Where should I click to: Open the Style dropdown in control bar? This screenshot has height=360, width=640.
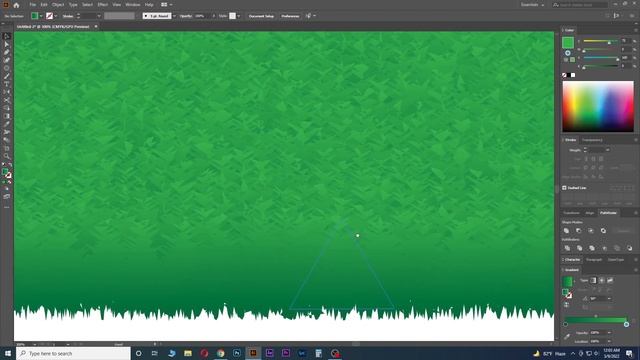point(238,16)
